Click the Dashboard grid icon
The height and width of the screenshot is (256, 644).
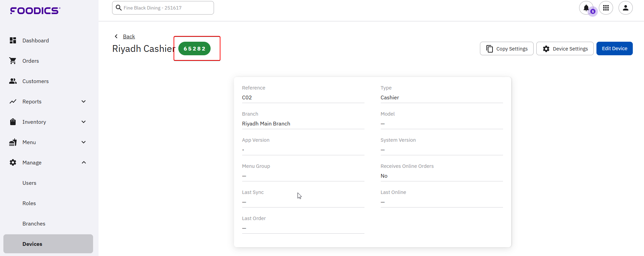(x=13, y=40)
